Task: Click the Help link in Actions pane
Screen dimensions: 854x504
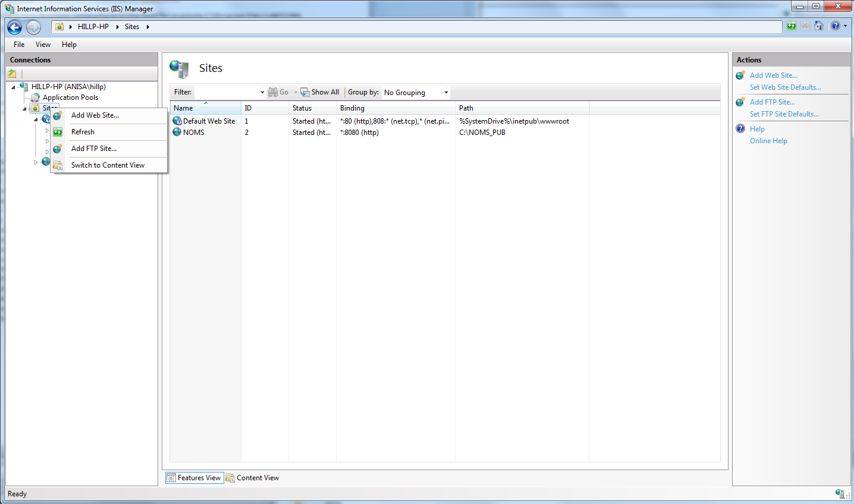Action: click(757, 129)
